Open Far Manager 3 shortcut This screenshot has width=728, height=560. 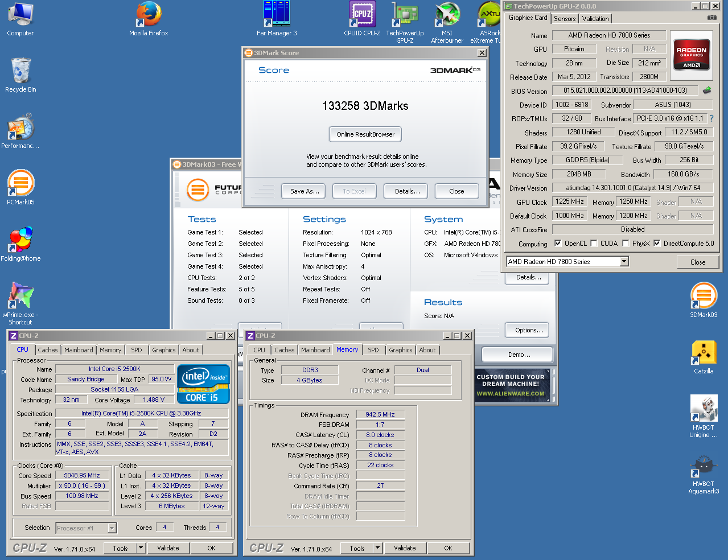click(277, 19)
